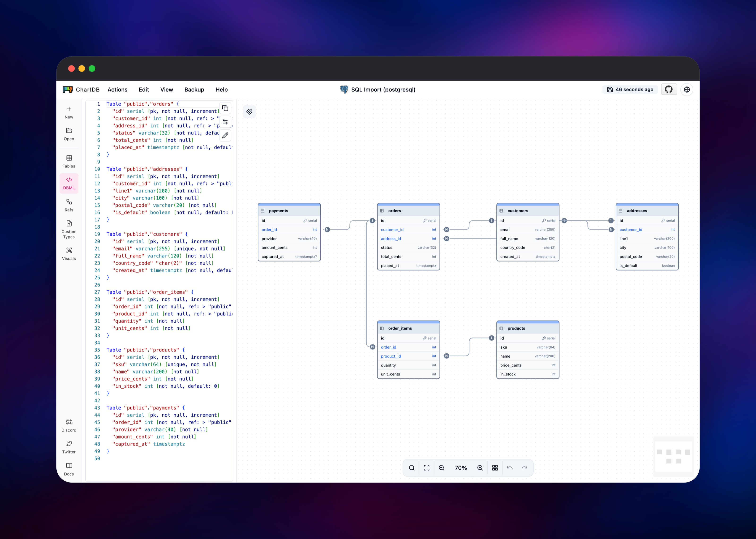Image resolution: width=756 pixels, height=539 pixels.
Task: Open the Actions menu
Action: coord(117,89)
